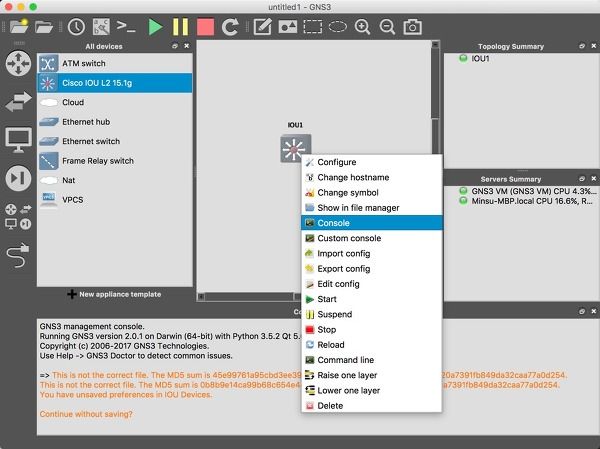The width and height of the screenshot is (600, 449).
Task: Choose Lower one layer menu entry
Action: [x=372, y=390]
